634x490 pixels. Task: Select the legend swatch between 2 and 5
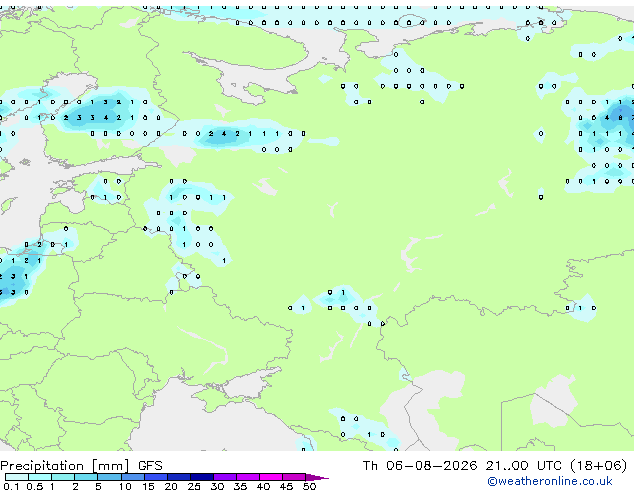86,477
